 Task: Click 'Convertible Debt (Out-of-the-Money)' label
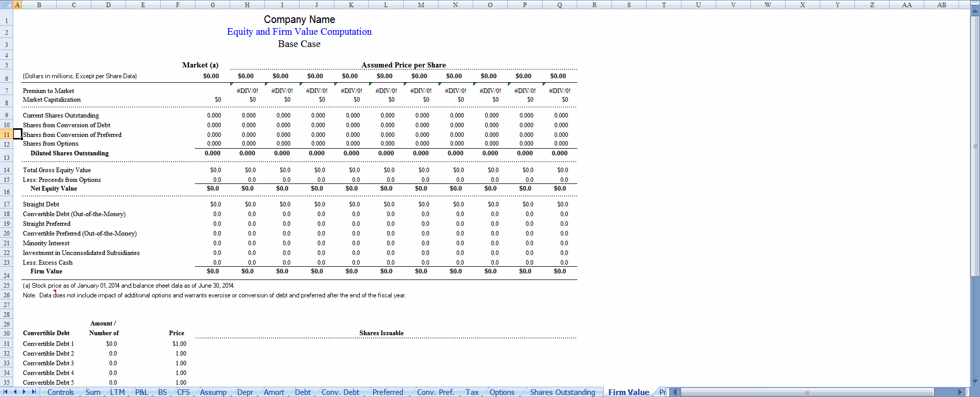coord(74,214)
